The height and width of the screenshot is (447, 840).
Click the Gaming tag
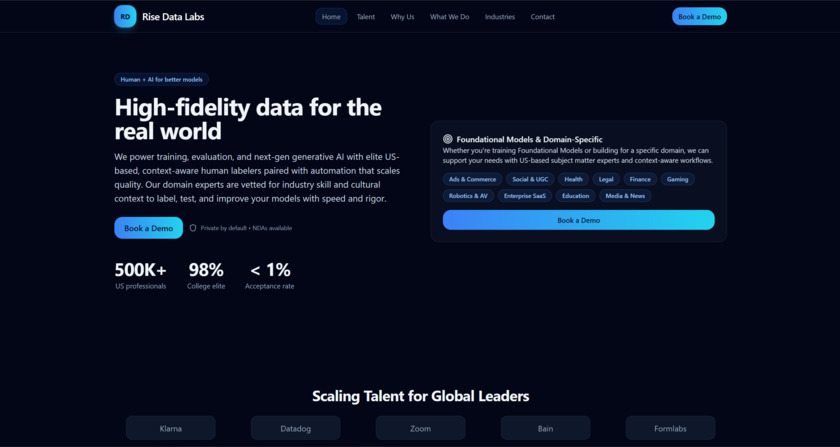(678, 179)
